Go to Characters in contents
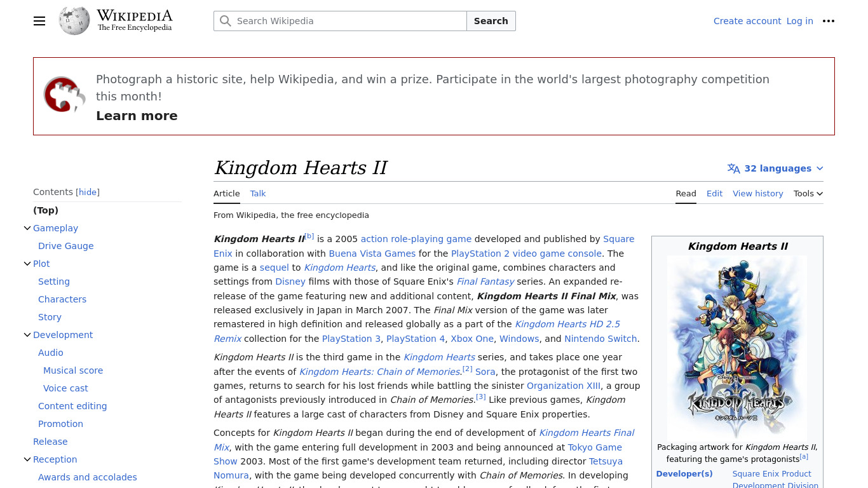This screenshot has width=868, height=488. pos(62,299)
